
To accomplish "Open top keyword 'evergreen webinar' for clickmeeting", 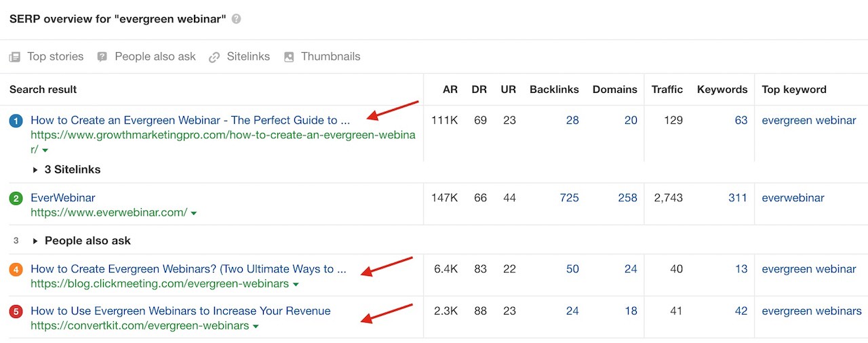I will pos(809,269).
